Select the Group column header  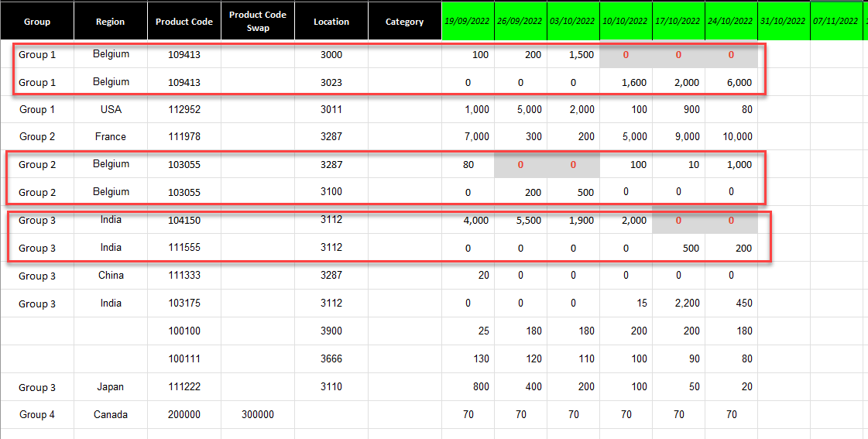(x=37, y=22)
